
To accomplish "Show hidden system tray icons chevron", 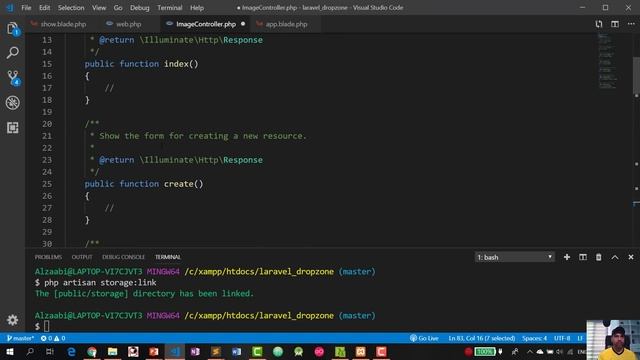I will coord(530,351).
